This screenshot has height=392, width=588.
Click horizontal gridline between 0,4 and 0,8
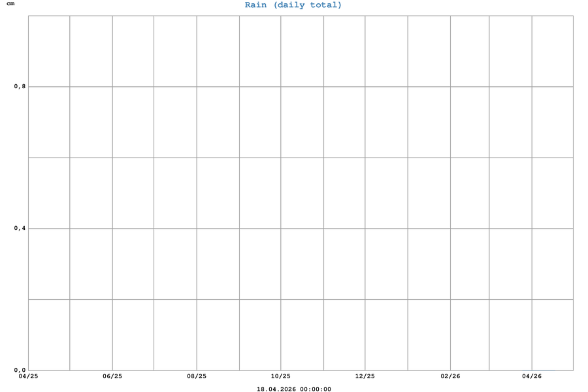301,157
